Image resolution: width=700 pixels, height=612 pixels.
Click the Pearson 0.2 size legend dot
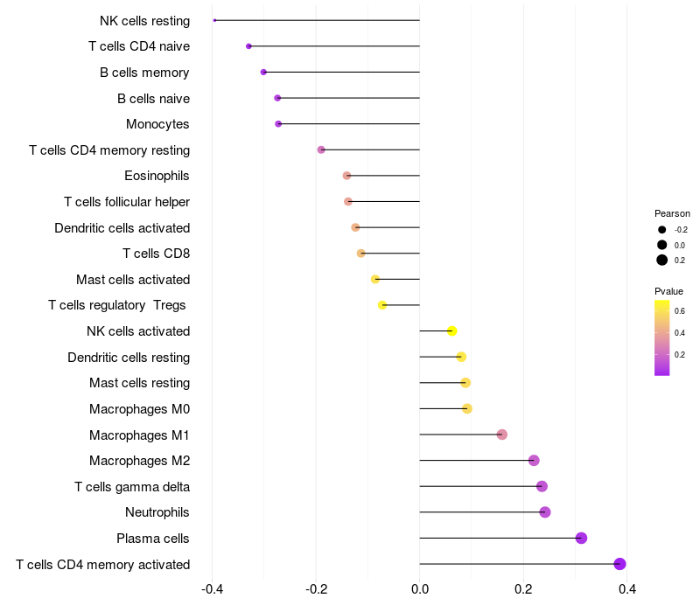pyautogui.click(x=661, y=260)
